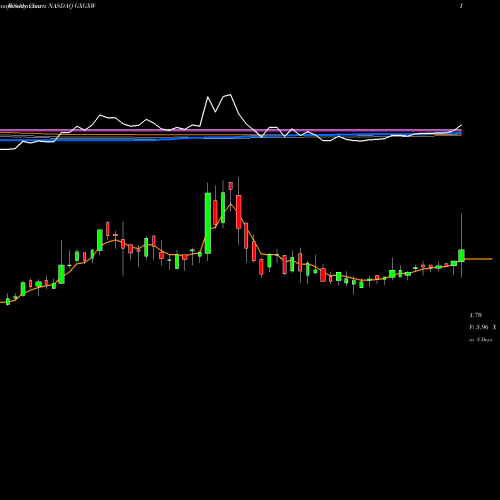This screenshot has width=500, height=500.
Task: Click the white indicator line's highest peak
Action: (230, 95)
